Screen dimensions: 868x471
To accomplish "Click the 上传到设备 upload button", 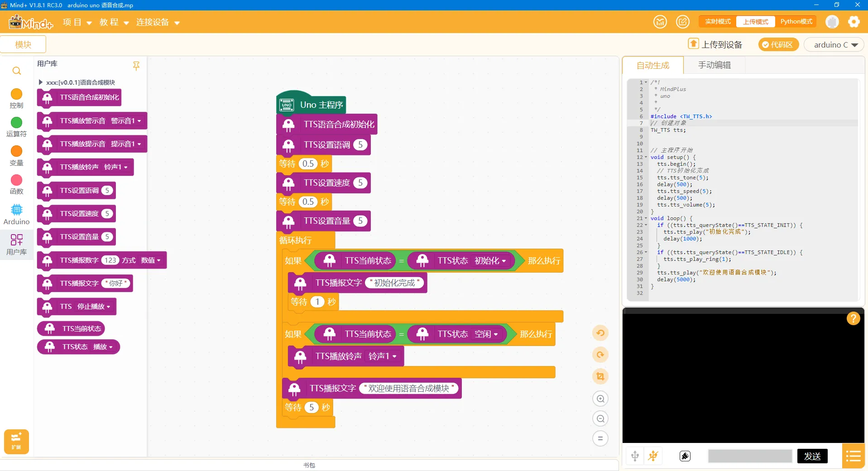I will [x=715, y=44].
